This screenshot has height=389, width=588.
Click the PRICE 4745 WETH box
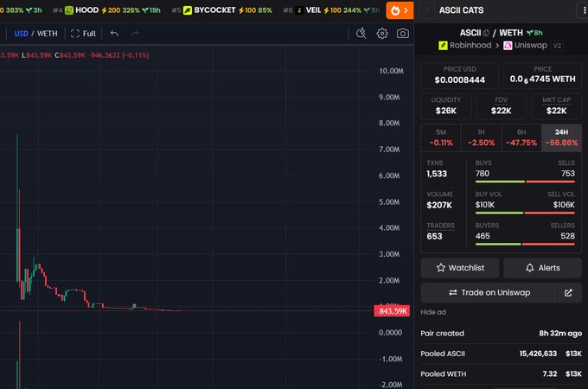tap(542, 75)
